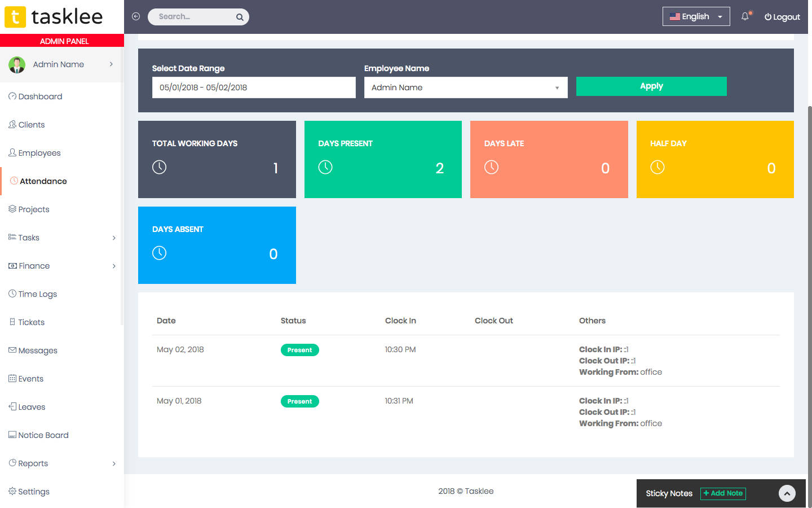Open the English language dropdown
This screenshot has height=508, width=812.
696,16
